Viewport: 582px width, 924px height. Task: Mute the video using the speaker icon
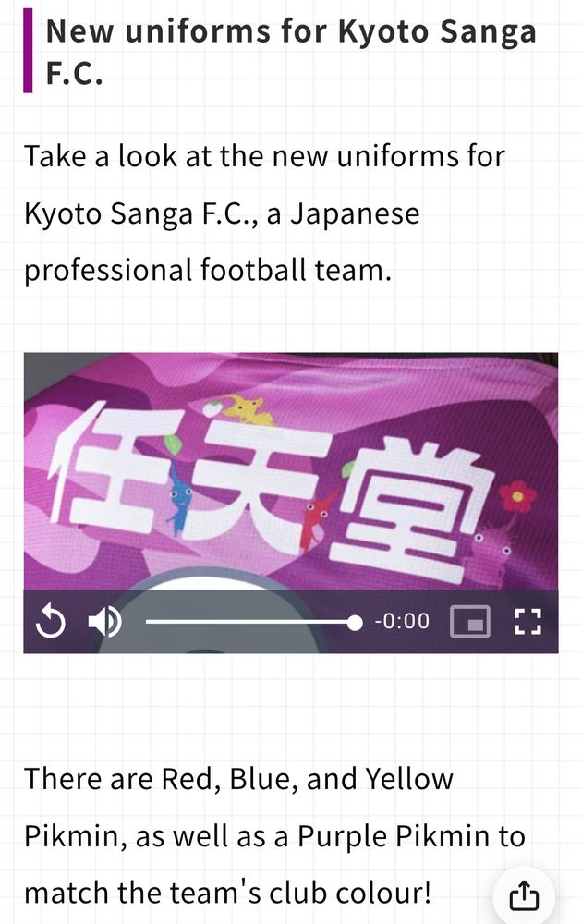[x=105, y=622]
